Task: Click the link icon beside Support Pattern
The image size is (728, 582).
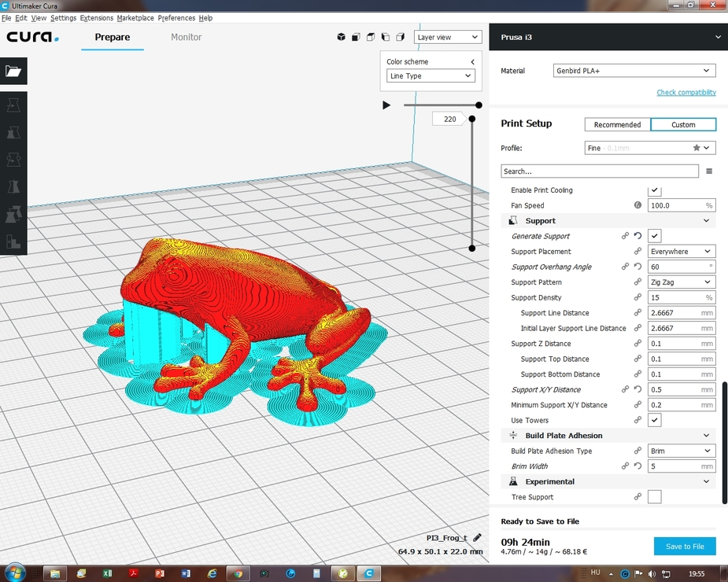Action: [x=638, y=282]
